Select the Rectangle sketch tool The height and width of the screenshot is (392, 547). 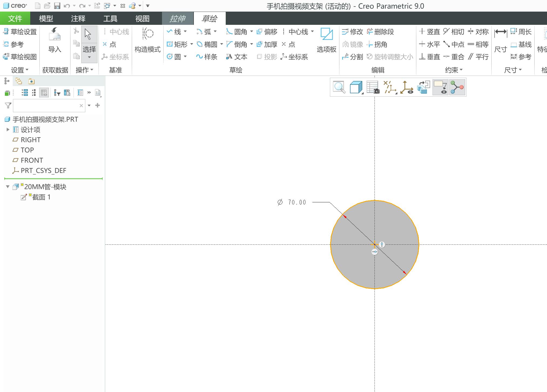point(177,44)
